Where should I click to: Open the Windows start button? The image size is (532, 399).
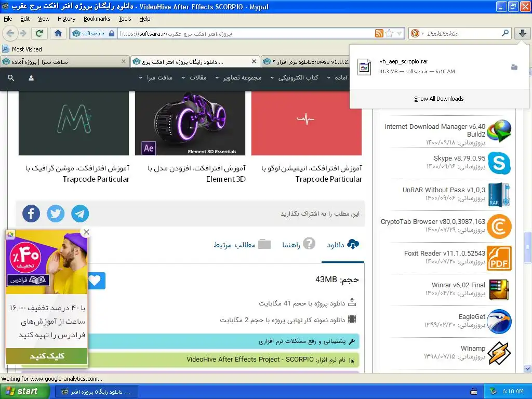25,391
